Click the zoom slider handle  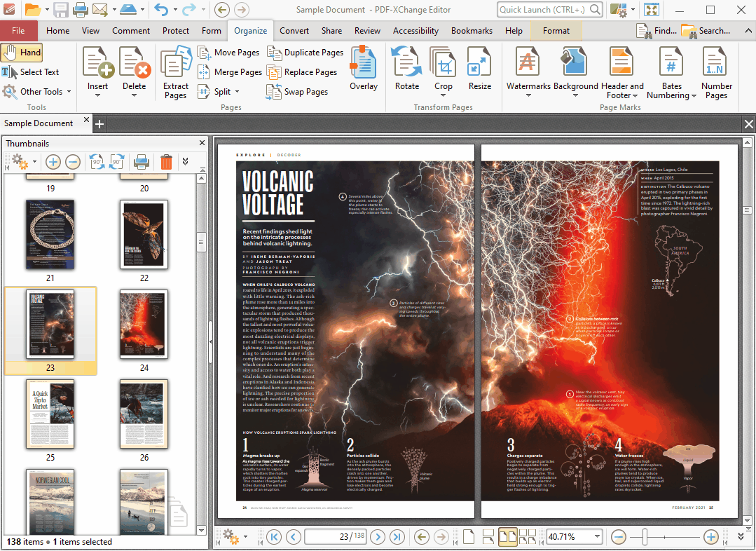click(x=644, y=537)
